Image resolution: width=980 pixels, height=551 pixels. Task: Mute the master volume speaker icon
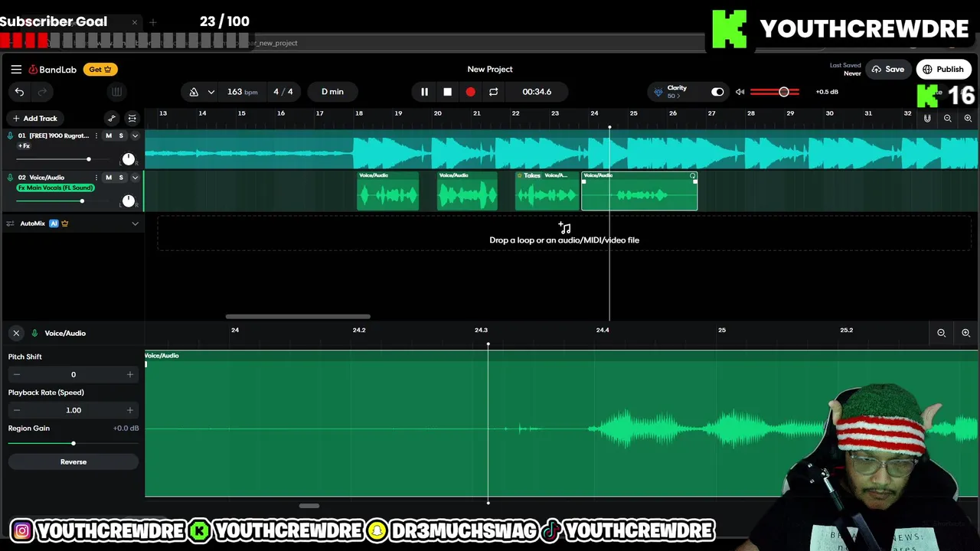[x=740, y=92]
